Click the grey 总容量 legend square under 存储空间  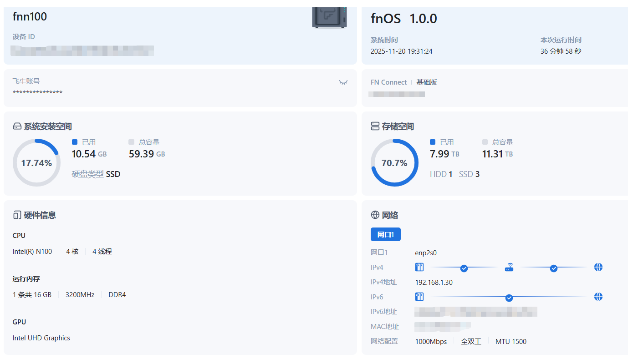485,142
